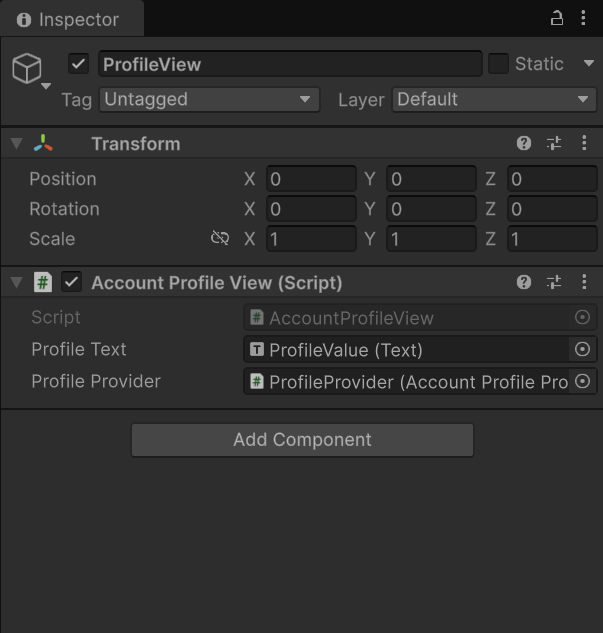Click the Position X input field
The height and width of the screenshot is (633, 603).
coord(311,179)
